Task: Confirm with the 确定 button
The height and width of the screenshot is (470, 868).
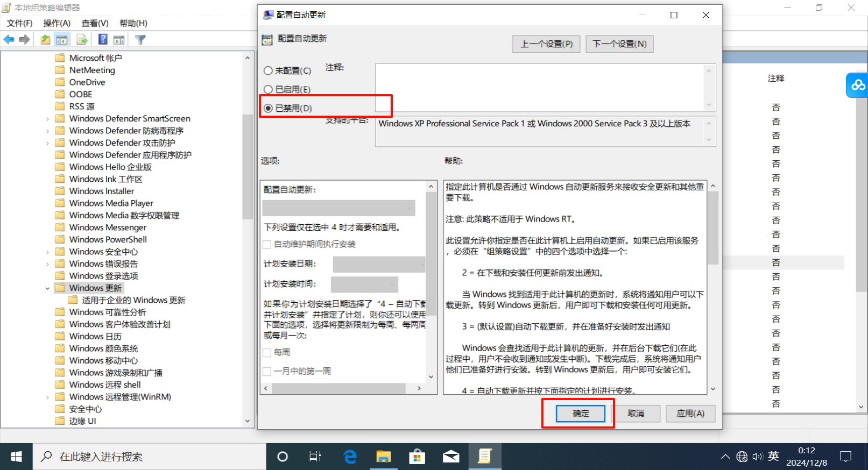Action: click(x=581, y=414)
